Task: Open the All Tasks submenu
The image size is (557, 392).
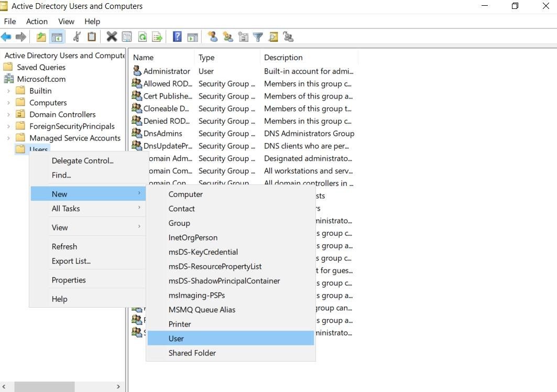Action: [x=88, y=208]
